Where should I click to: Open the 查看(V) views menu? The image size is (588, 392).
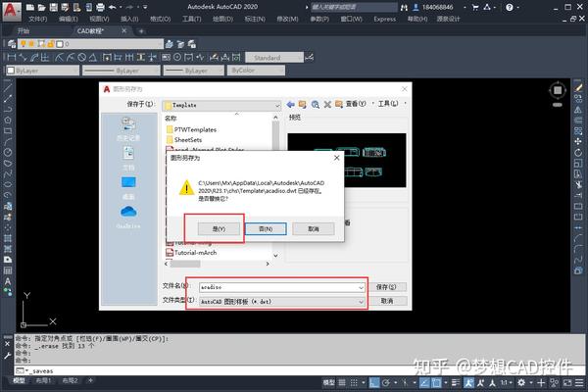click(x=356, y=104)
